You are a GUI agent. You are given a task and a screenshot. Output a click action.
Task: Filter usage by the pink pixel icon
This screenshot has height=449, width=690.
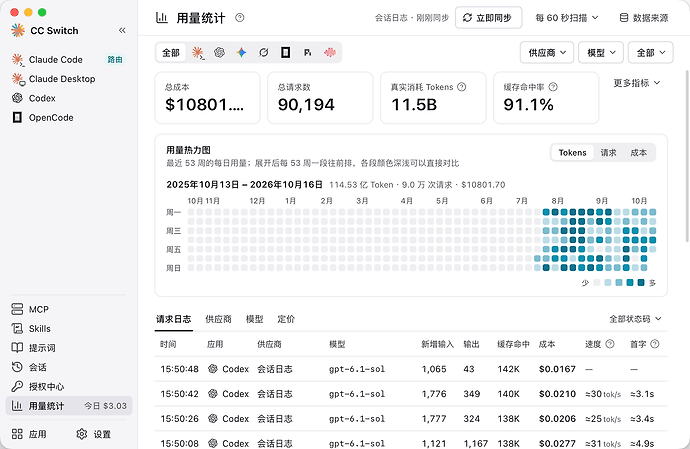point(330,53)
